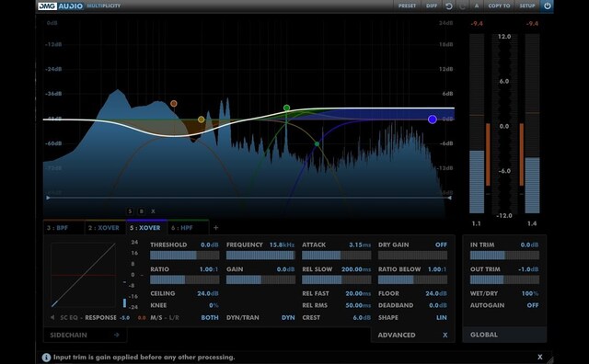Click the CEILING 24.0dB value
The width and height of the screenshot is (589, 364).
pos(208,293)
